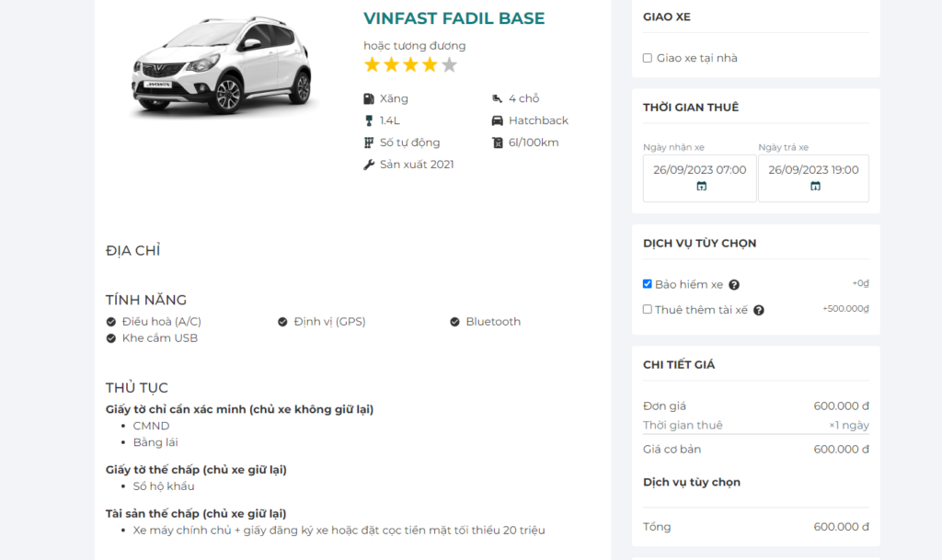Click the VINFAST FADIL BASE title

click(x=454, y=18)
